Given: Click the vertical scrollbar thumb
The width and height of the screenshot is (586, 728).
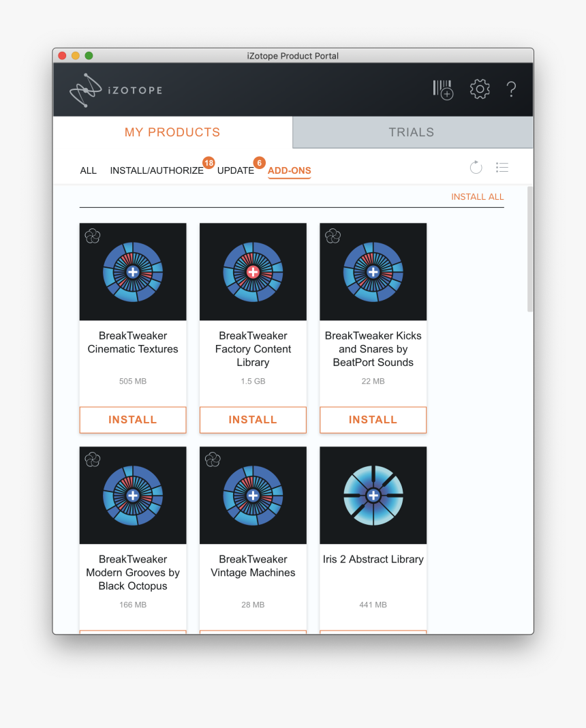Looking at the screenshot, I should tap(530, 249).
